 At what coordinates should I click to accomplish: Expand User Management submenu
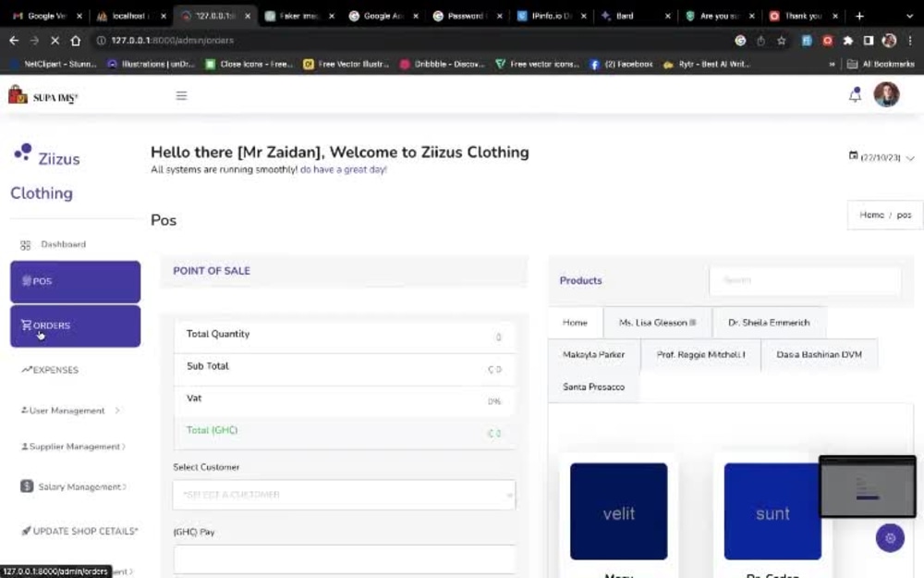(69, 411)
